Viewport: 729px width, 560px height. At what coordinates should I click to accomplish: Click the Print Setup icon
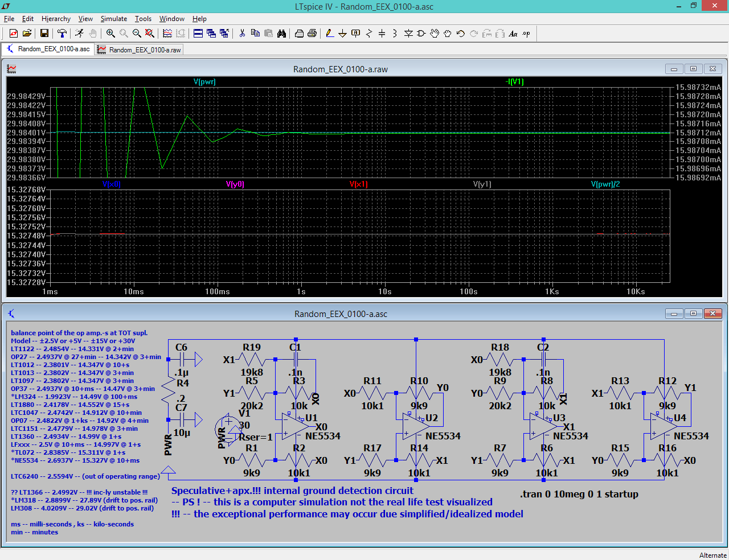(x=299, y=34)
